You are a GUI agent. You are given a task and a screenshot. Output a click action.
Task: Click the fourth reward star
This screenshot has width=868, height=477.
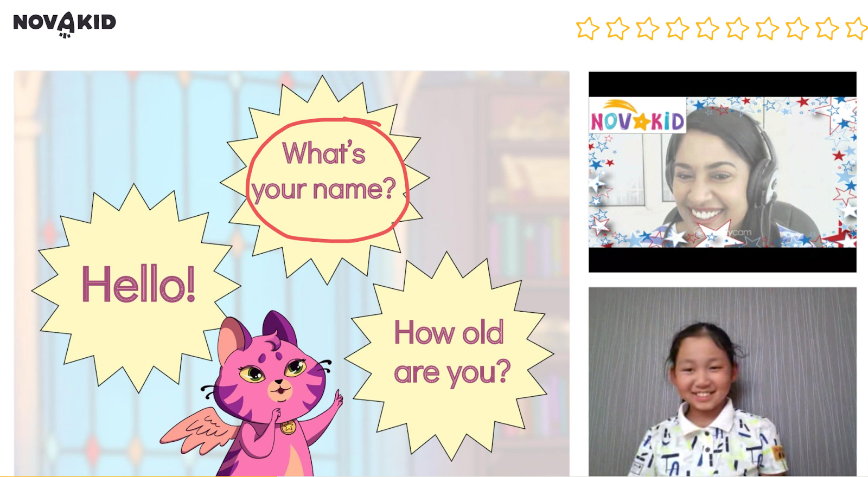click(678, 28)
